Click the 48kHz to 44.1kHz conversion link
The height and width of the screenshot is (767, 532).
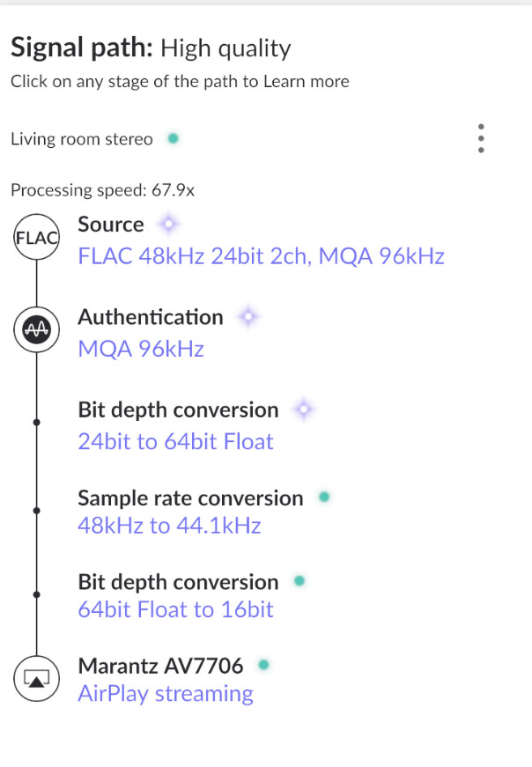click(x=169, y=526)
